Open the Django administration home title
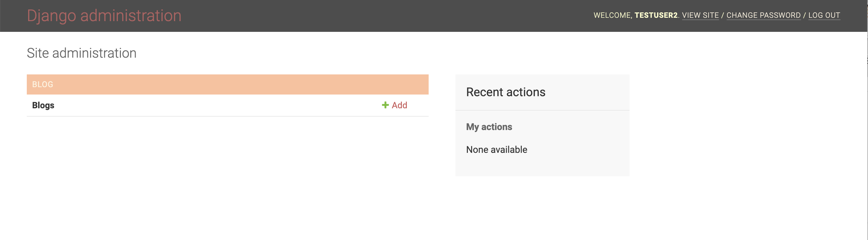The height and width of the screenshot is (240, 868). [104, 15]
